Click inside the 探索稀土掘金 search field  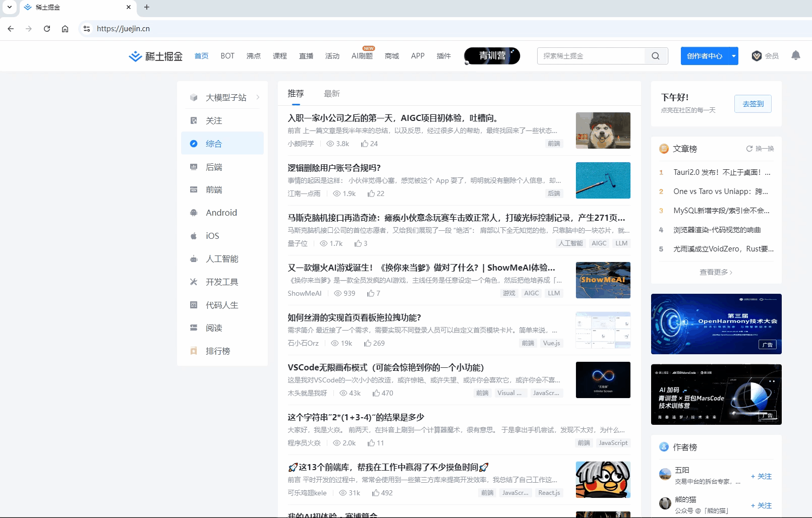coord(590,56)
